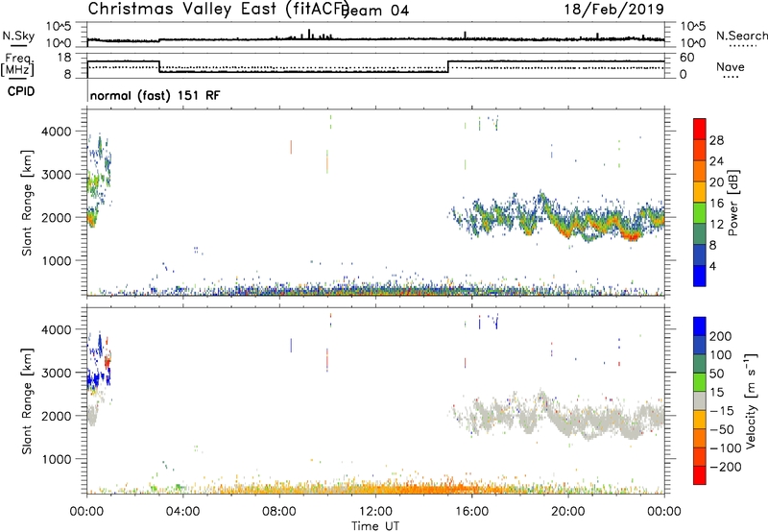
Task: Click the '28' value on power colorbar
Action: point(716,140)
